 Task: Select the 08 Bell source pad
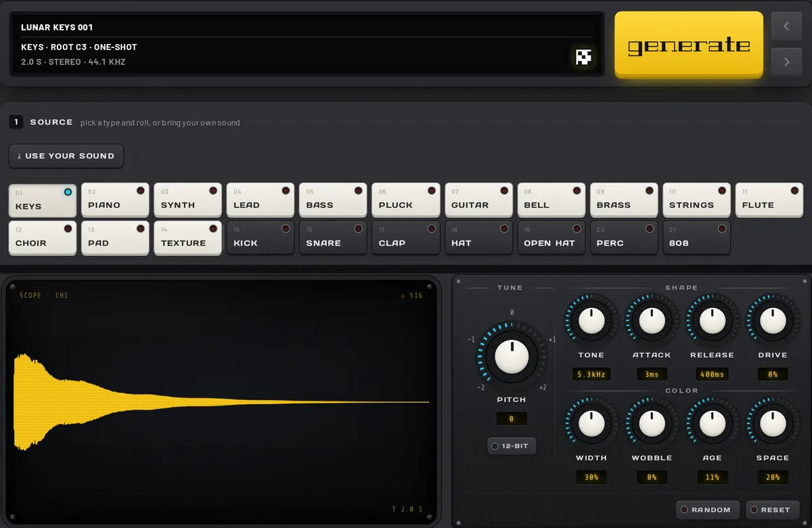[x=551, y=200]
